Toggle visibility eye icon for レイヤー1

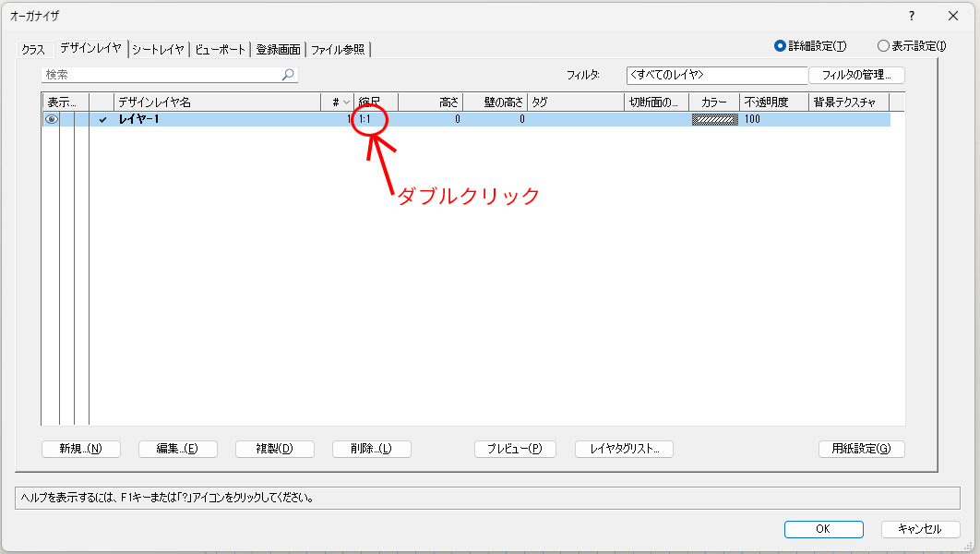click(52, 119)
